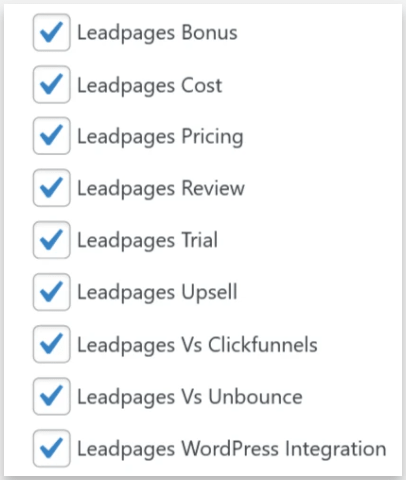
Task: Click the word Clickfunnels in the list
Action: (x=263, y=344)
